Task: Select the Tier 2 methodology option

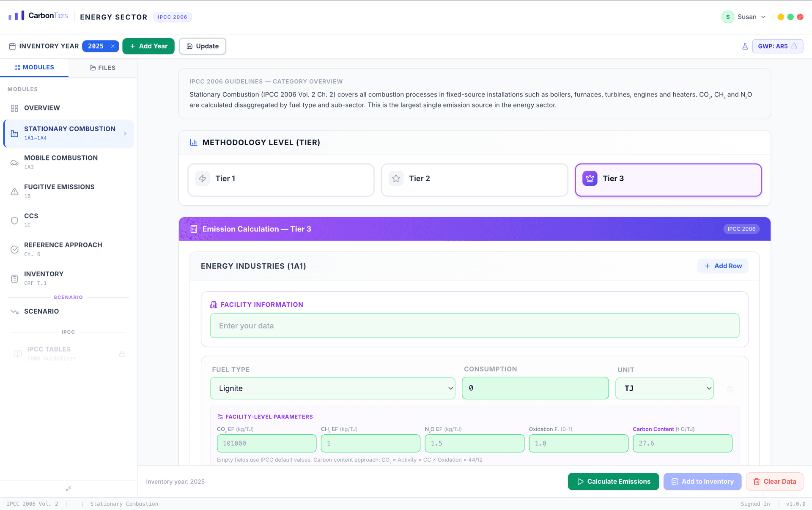Action: tap(474, 179)
